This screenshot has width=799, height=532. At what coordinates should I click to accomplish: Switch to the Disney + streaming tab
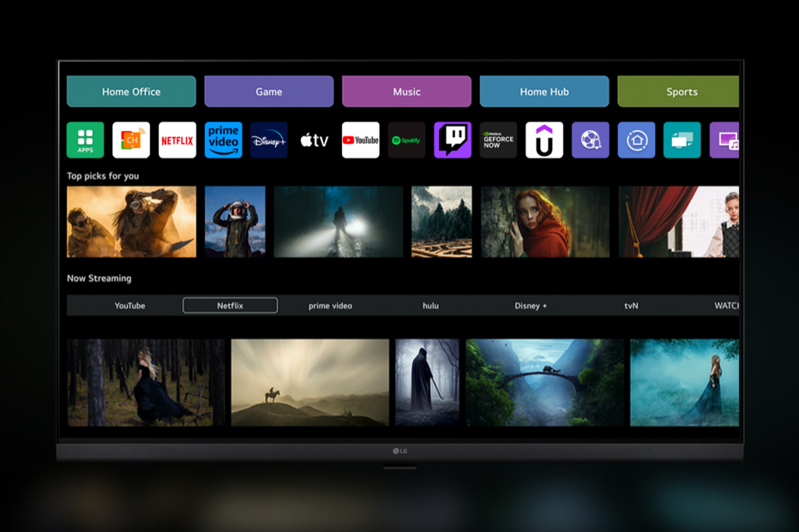531,306
